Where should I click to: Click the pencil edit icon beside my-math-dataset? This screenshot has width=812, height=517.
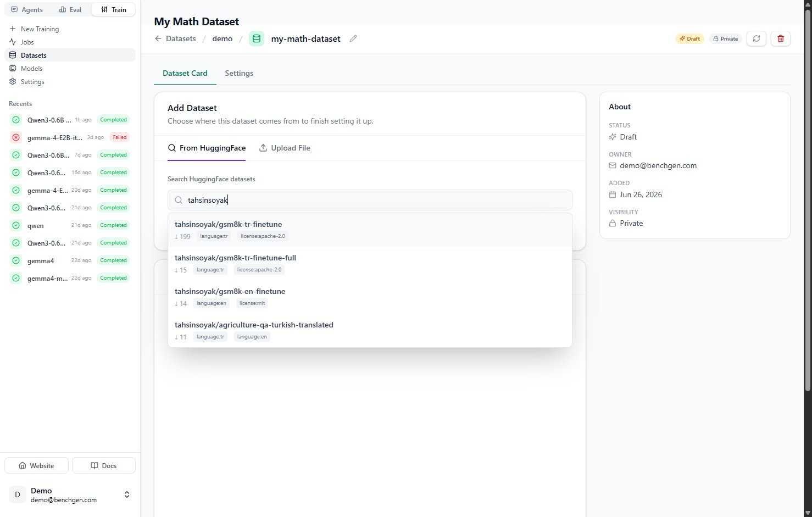click(x=353, y=38)
